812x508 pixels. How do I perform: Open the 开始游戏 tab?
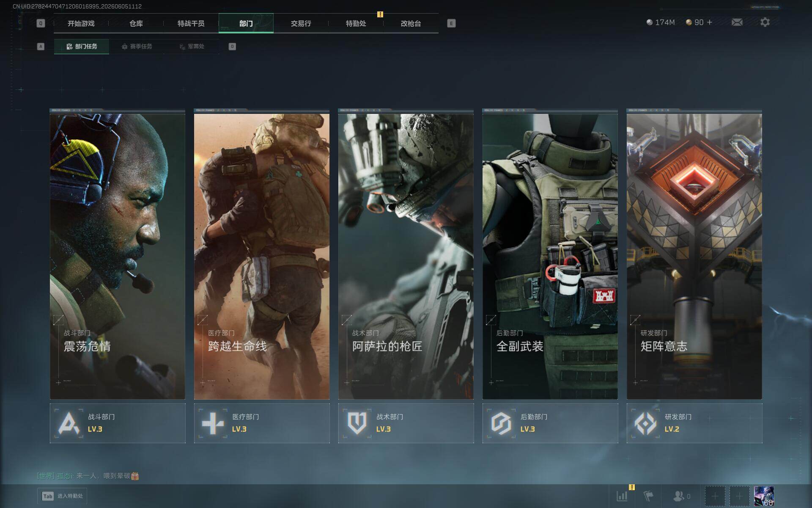tap(81, 23)
